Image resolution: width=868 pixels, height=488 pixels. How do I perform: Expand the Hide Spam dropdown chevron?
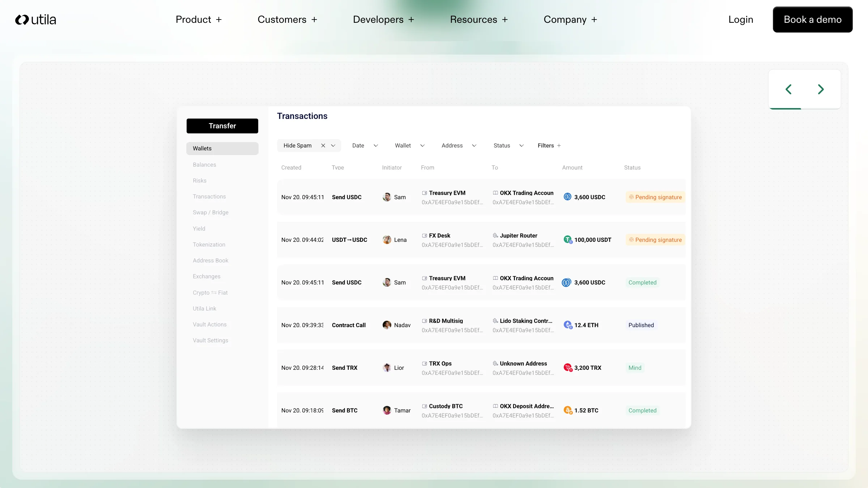coord(333,146)
